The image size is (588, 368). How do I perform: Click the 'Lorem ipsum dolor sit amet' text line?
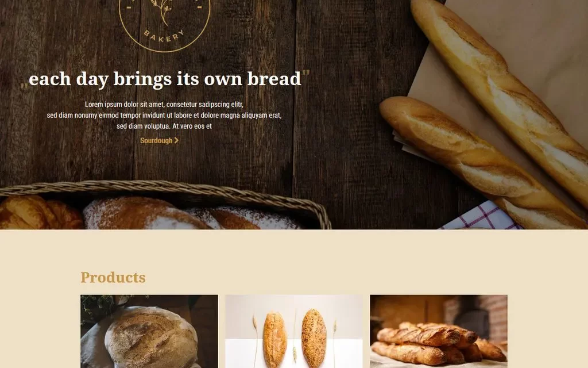164,105
